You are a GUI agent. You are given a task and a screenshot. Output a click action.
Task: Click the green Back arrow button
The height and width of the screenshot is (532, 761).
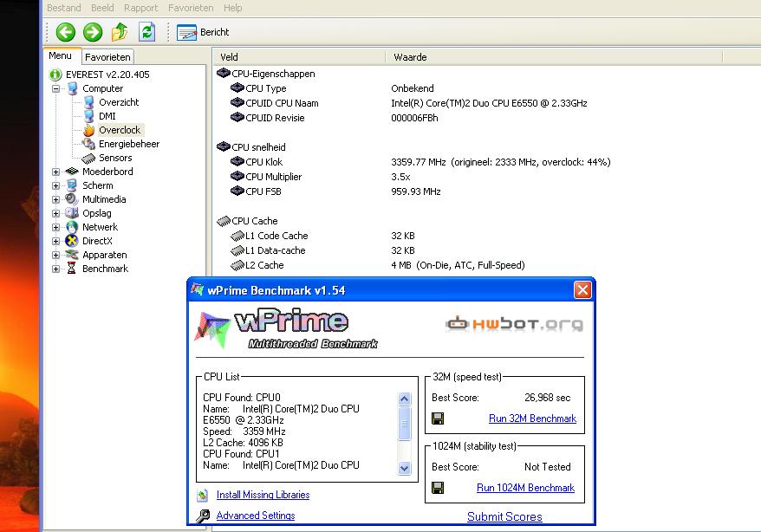66,33
